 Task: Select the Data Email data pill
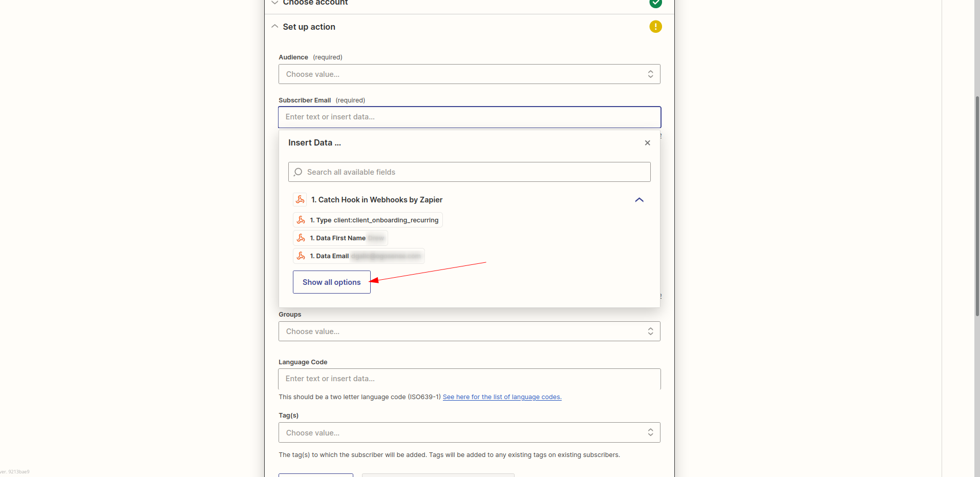click(358, 256)
